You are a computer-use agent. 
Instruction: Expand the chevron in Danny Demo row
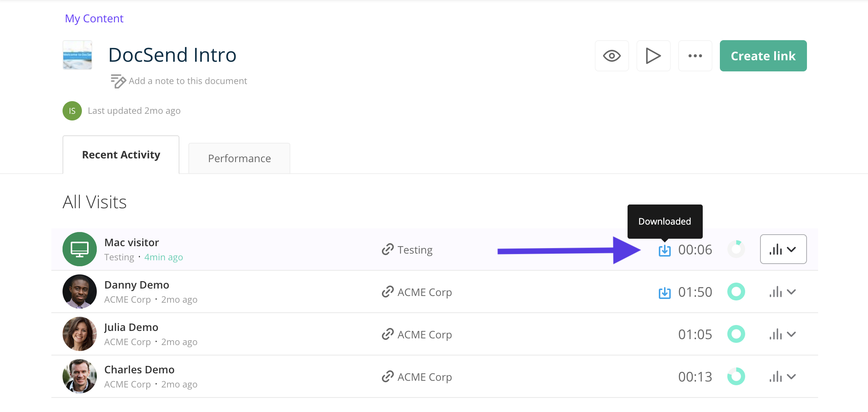(x=791, y=292)
